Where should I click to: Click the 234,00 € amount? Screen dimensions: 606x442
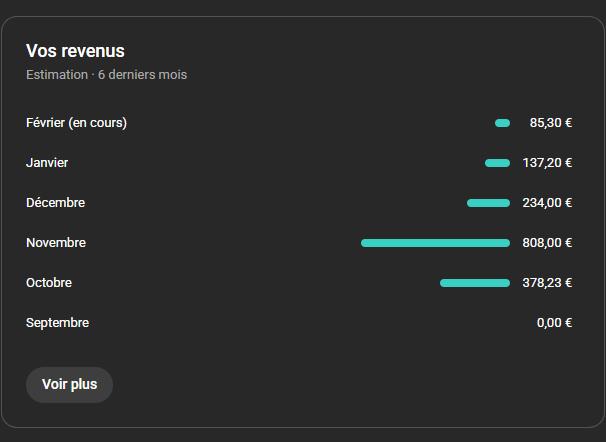pos(547,203)
